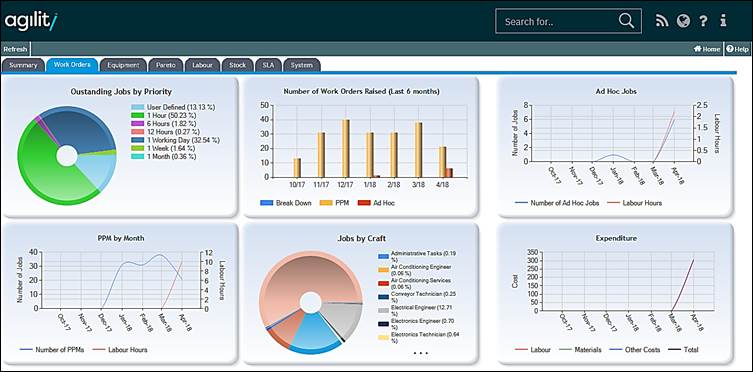Open the Equipment tab
The height and width of the screenshot is (372, 753).
(123, 65)
